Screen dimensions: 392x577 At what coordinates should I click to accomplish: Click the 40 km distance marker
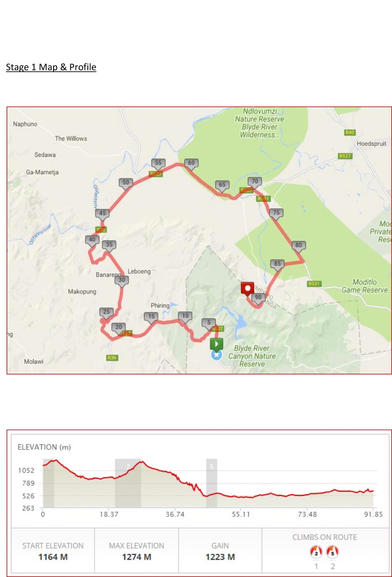click(x=92, y=241)
